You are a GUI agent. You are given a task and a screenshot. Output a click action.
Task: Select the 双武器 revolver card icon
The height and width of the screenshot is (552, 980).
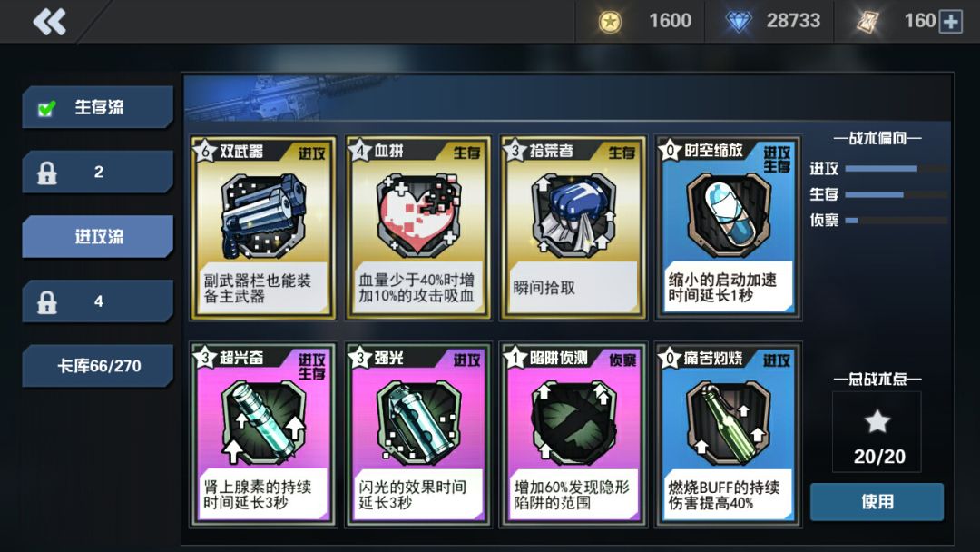(x=263, y=216)
